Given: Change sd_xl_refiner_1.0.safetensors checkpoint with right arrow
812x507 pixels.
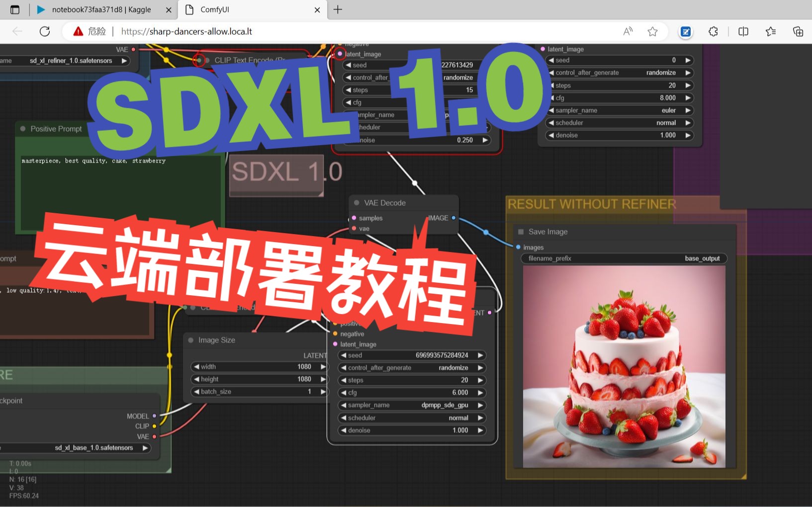Looking at the screenshot, I should pyautogui.click(x=124, y=61).
